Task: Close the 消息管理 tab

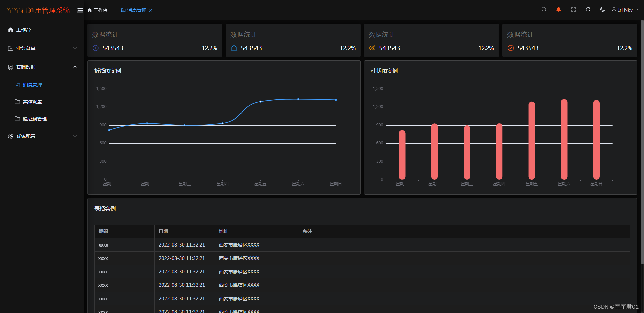Action: click(x=150, y=11)
